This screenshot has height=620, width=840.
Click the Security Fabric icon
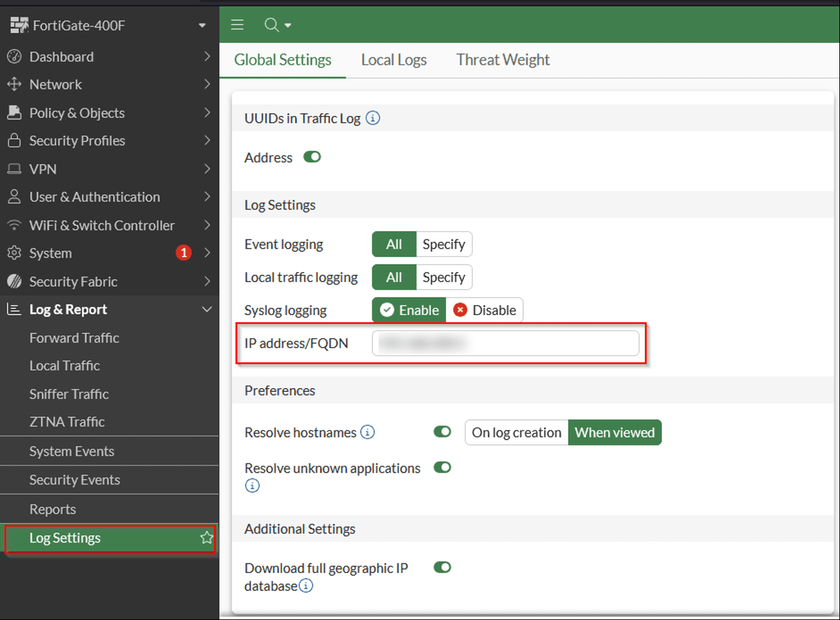pos(14,281)
